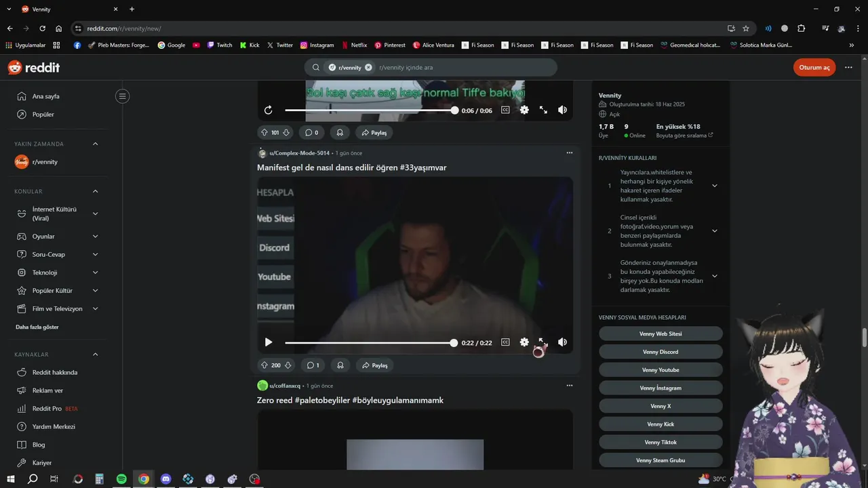Enter fullscreen on the 0:22 video
868x488 pixels.
coord(542,342)
